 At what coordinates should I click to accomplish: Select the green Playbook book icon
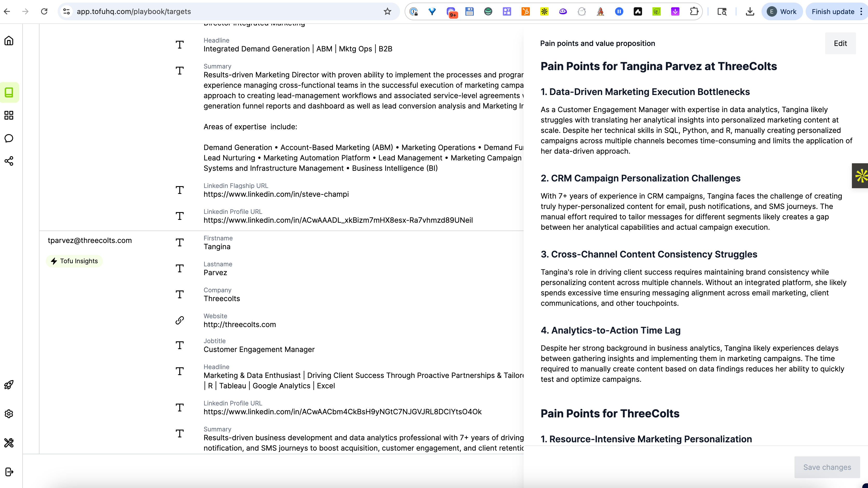point(9,92)
